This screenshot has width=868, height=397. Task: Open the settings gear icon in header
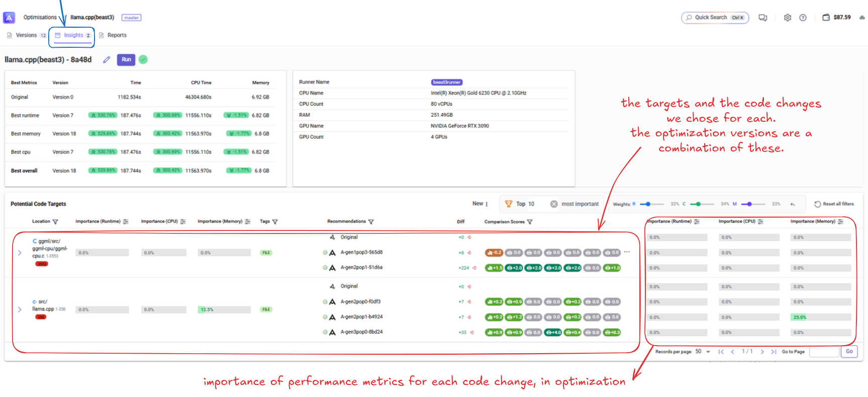pyautogui.click(x=788, y=18)
